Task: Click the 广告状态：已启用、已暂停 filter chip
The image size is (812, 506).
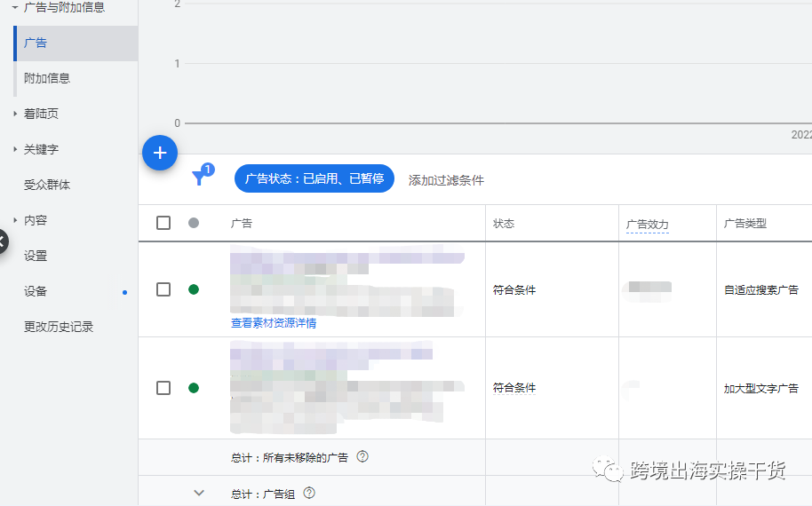Action: (314, 178)
